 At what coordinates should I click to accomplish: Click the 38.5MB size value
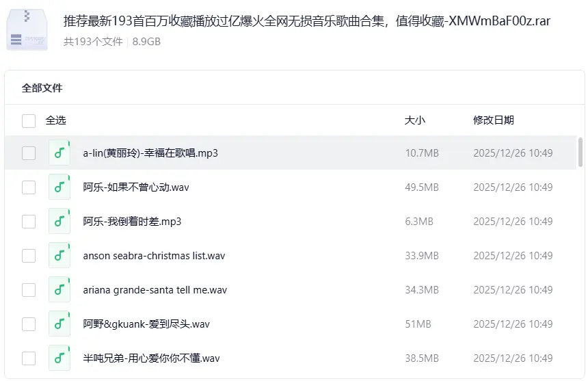pos(422,358)
